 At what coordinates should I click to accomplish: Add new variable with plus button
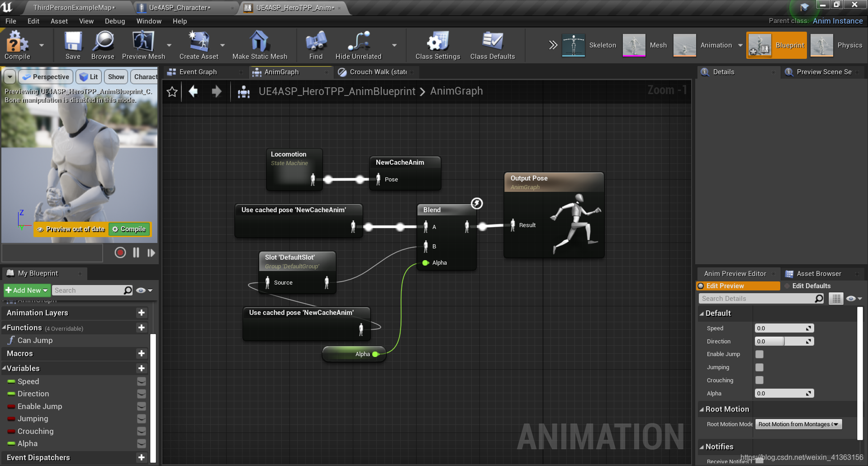pyautogui.click(x=142, y=368)
